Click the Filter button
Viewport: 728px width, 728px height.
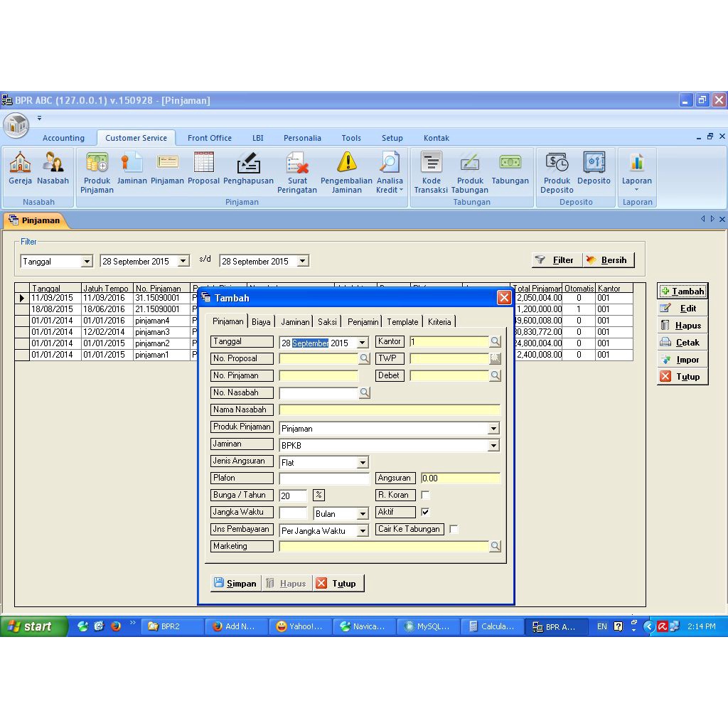click(556, 260)
